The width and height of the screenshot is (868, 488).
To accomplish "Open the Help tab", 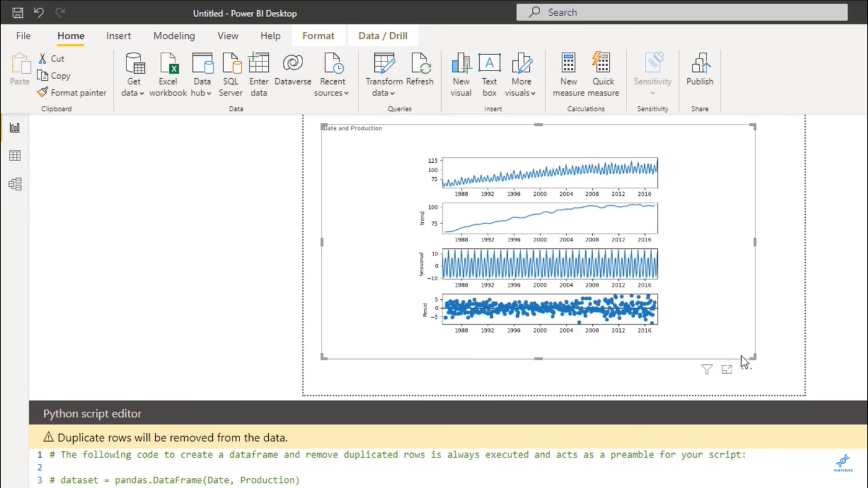I will 270,36.
